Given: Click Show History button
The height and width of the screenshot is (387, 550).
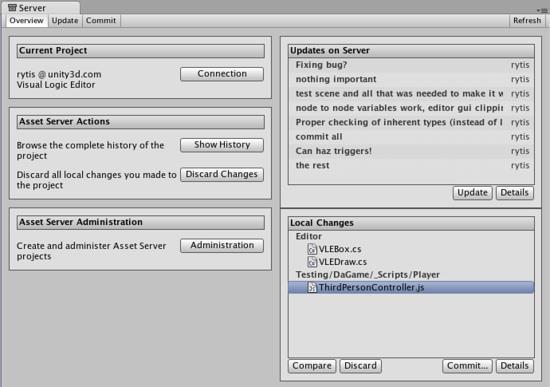Looking at the screenshot, I should [x=222, y=145].
